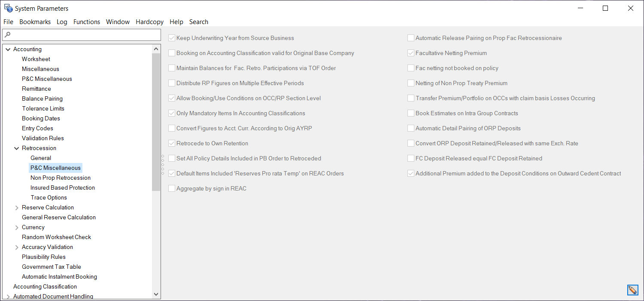644x301 pixels.
Task: Open the Functions menu
Action: (x=87, y=21)
